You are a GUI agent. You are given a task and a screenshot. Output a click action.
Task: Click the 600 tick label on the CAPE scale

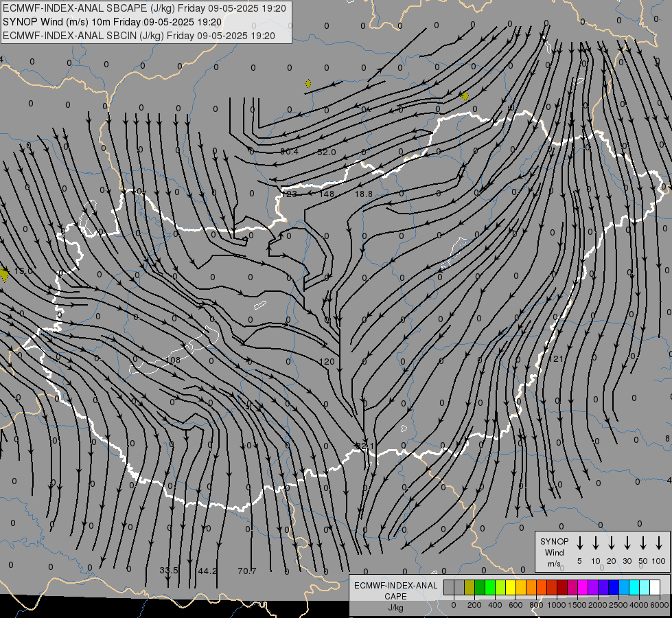click(x=515, y=605)
